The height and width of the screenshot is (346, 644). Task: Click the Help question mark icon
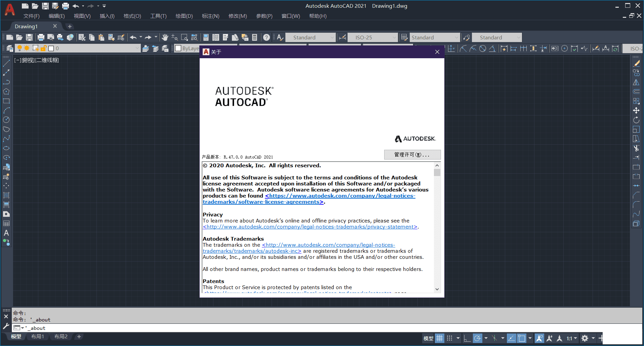(x=267, y=37)
